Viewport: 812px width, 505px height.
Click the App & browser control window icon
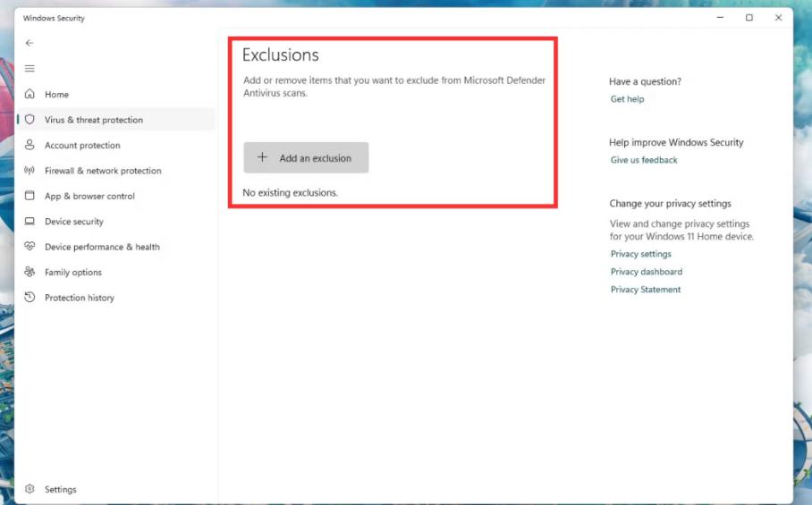click(30, 196)
